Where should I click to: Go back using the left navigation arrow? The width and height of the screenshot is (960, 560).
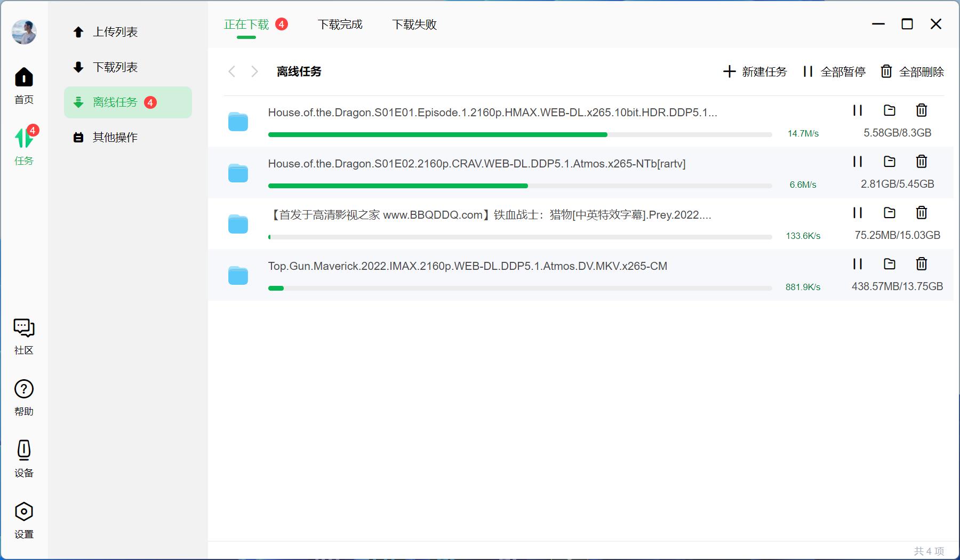pos(232,71)
